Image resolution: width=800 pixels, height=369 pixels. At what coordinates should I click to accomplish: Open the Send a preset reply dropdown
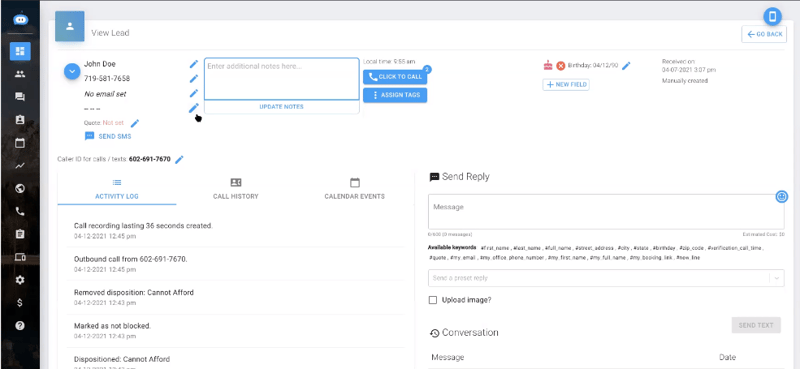point(606,278)
